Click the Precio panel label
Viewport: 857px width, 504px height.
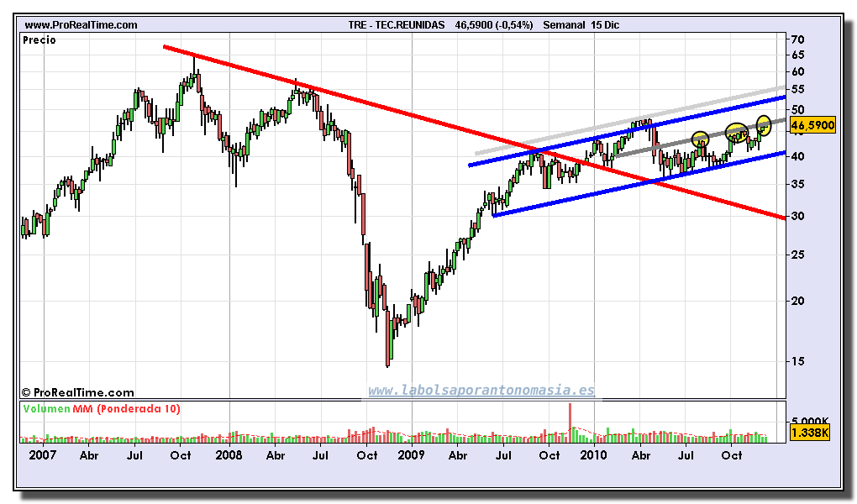(39, 40)
